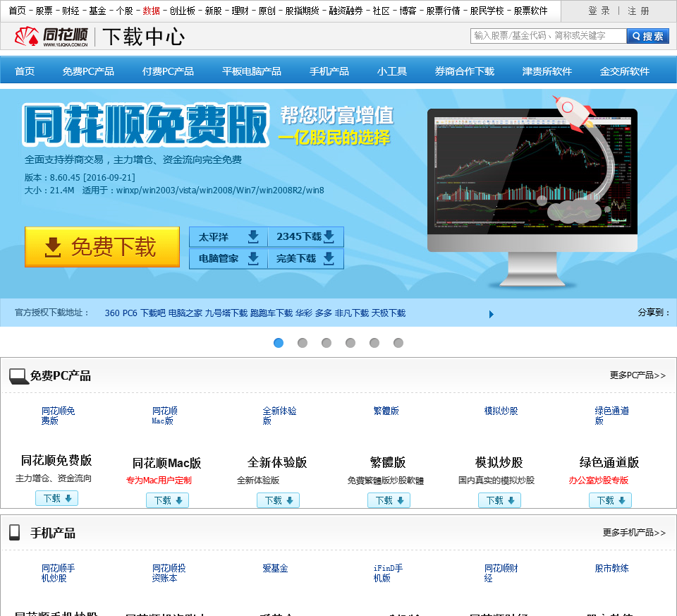Screen dimensions: 677x616
Task: Download via 电脑管家 mirror button
Action: (x=228, y=258)
